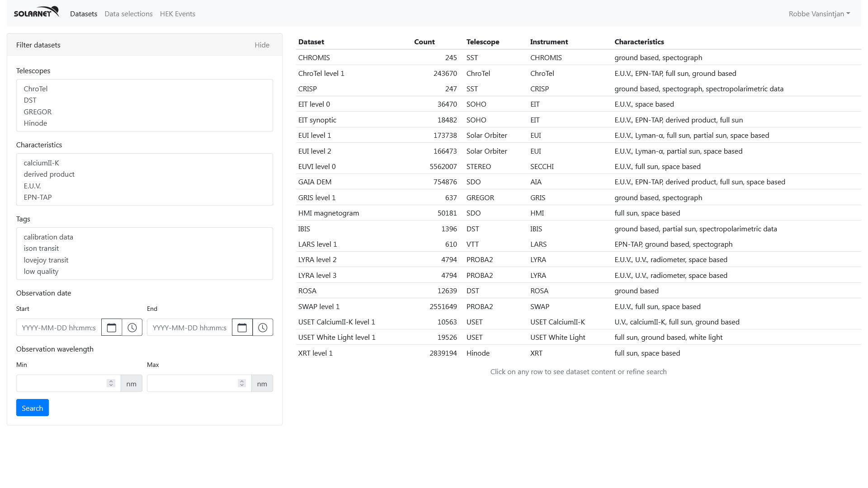868x488 pixels.
Task: Click the blue Search button
Action: tap(33, 408)
